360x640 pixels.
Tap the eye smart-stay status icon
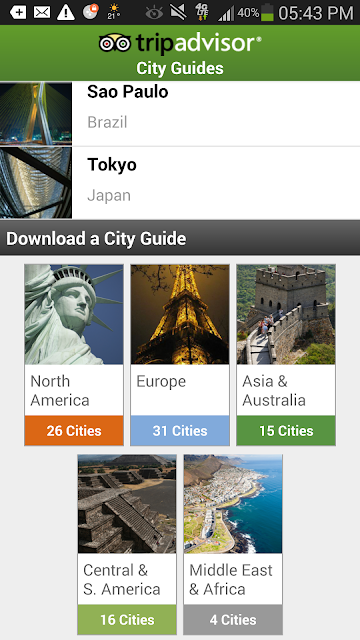154,13
